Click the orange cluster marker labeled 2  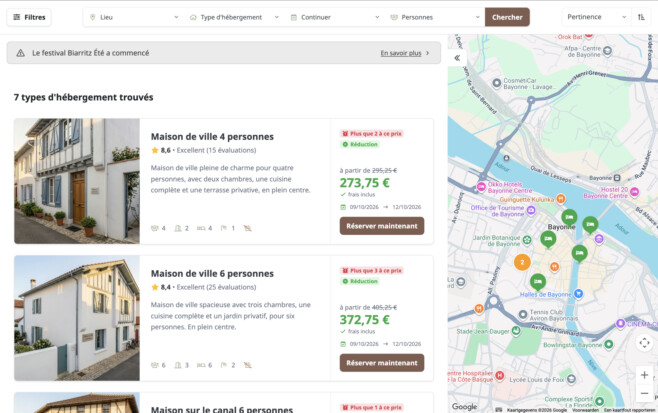coord(522,262)
